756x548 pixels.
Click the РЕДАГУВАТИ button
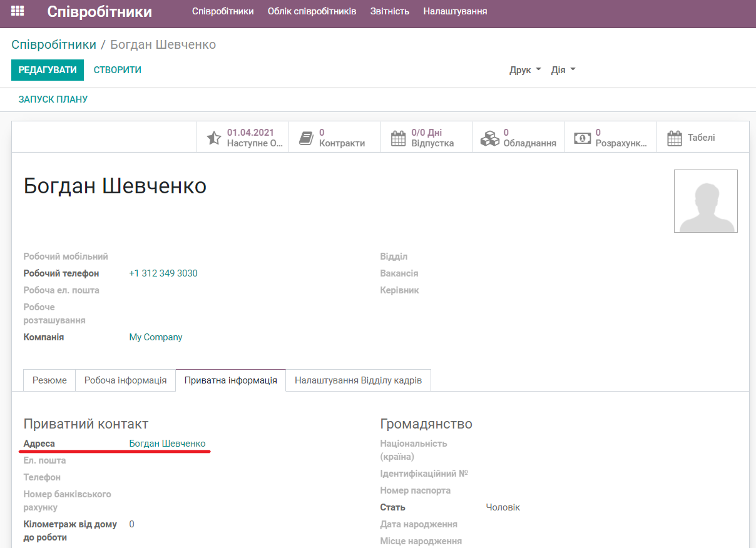coord(47,69)
